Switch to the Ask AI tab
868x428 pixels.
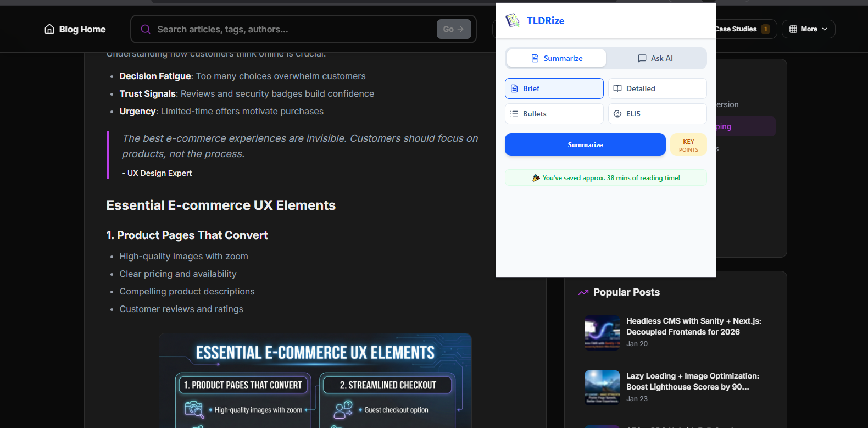[x=656, y=58]
